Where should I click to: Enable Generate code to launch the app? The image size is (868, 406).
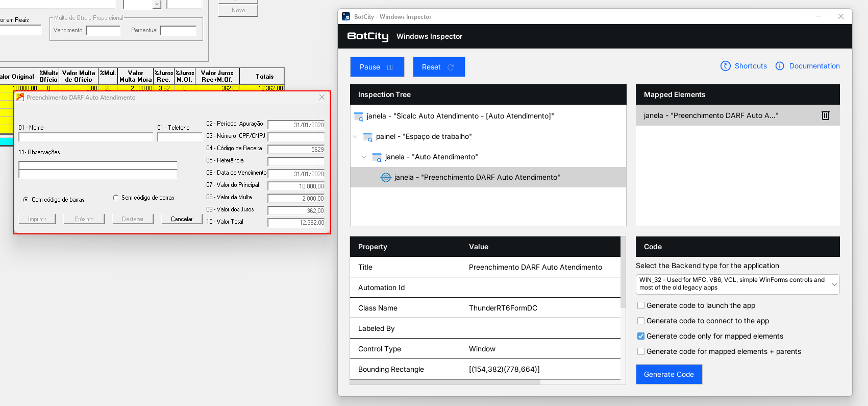641,305
